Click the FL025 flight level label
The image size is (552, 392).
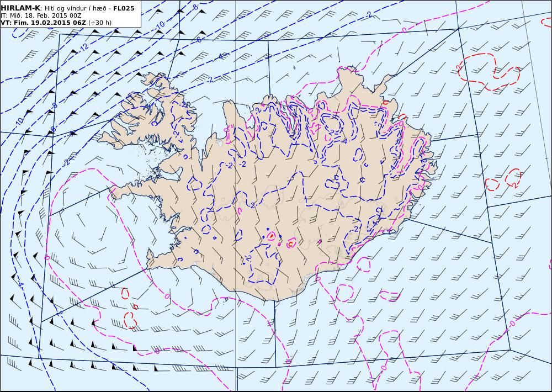tap(124, 8)
